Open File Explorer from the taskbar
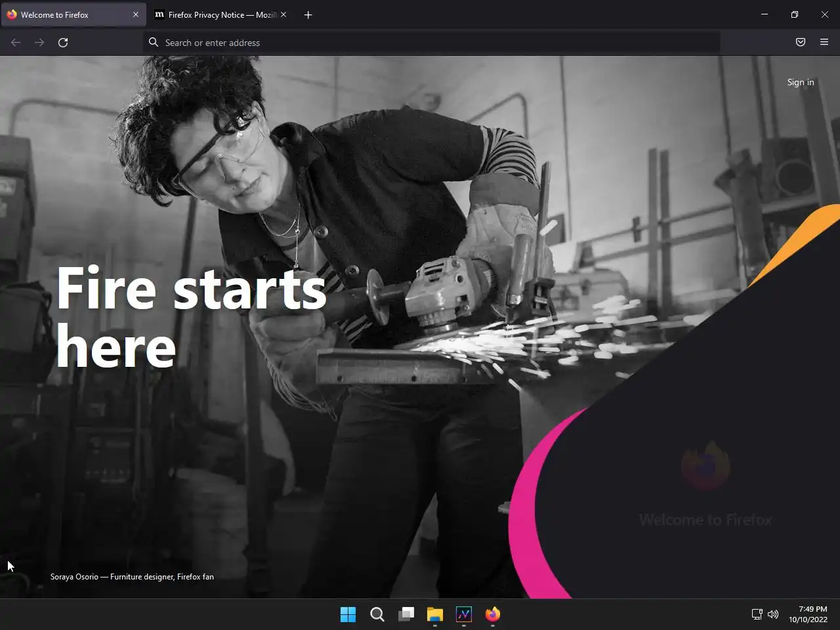840x630 pixels. click(x=435, y=614)
